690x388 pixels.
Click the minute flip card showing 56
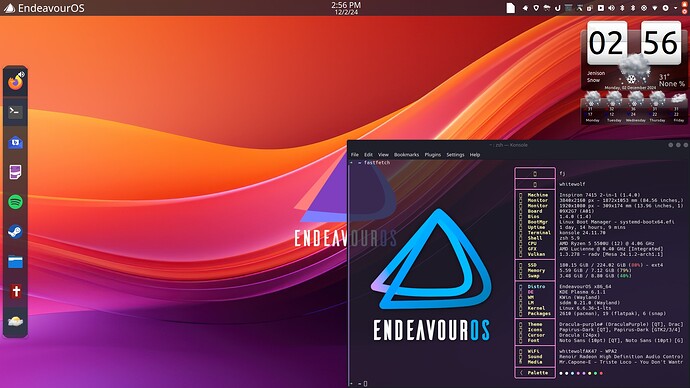tap(661, 43)
